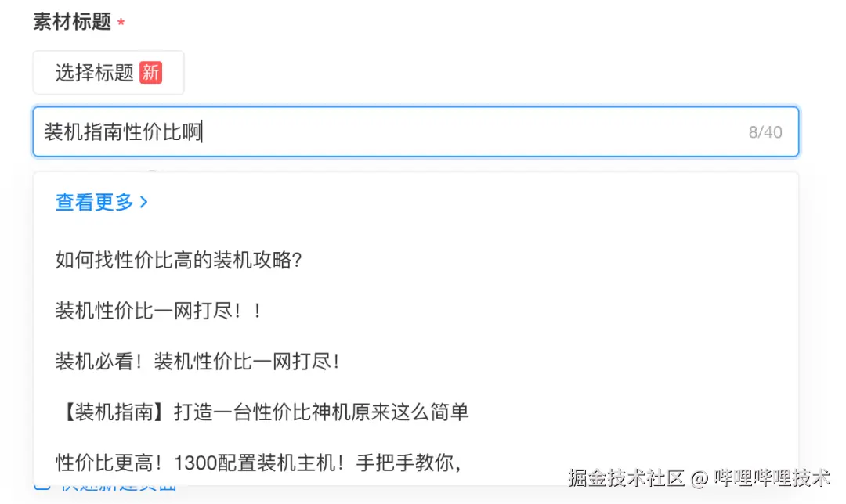Select the 【装机指南】打造一台性价比神机 suggestion
Viewport: 846px width, 504px height.
pyautogui.click(x=262, y=412)
